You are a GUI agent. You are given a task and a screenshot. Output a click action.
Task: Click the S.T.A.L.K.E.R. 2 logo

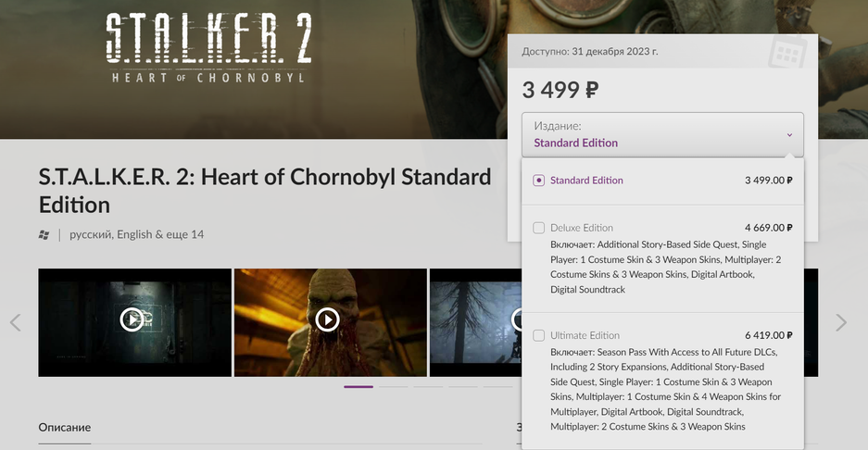point(207,49)
